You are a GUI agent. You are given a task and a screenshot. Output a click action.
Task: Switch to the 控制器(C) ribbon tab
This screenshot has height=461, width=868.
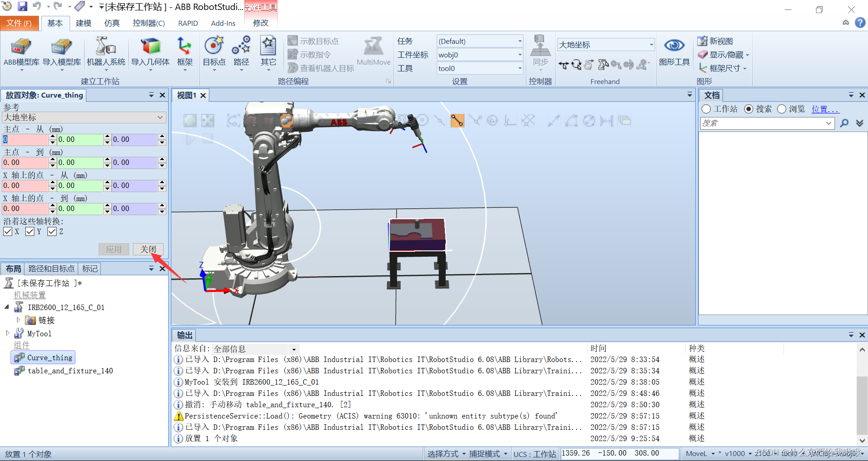149,23
